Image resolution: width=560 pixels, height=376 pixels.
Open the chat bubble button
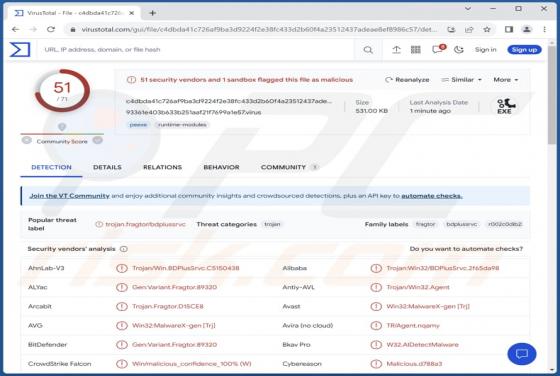point(522,354)
